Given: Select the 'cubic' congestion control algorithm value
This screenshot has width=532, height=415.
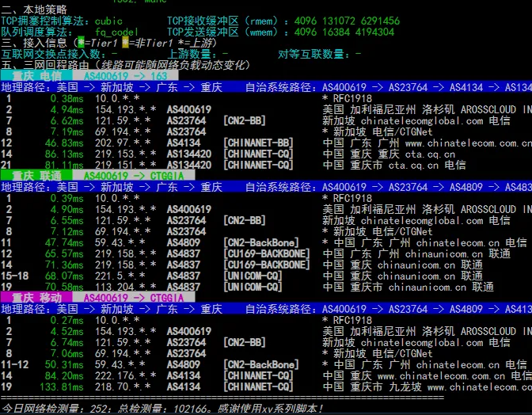Looking at the screenshot, I should (108, 21).
